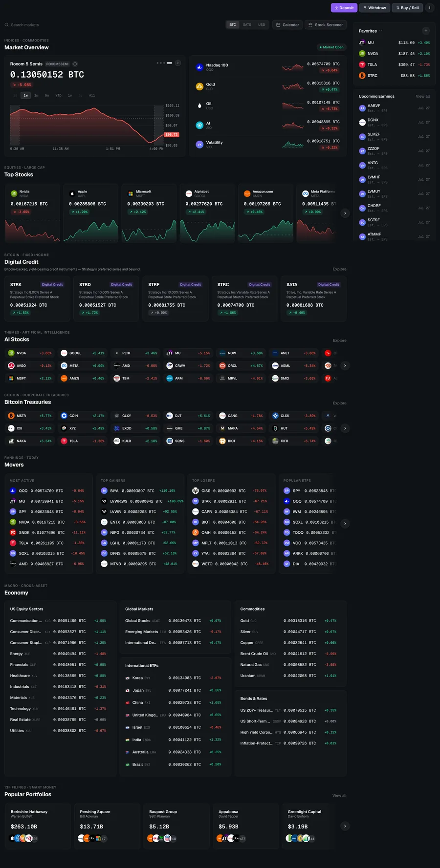Open the Volatility VXX icon
The height and width of the screenshot is (868, 440).
tap(199, 145)
